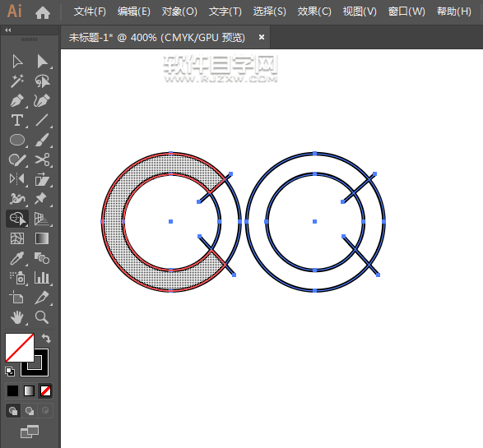Image resolution: width=483 pixels, height=448 pixels.
Task: Activate the Magic Wand tool
Action: pos(17,81)
